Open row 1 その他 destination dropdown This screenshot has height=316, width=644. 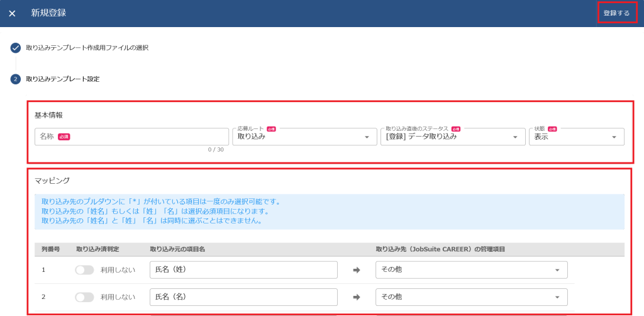471,270
